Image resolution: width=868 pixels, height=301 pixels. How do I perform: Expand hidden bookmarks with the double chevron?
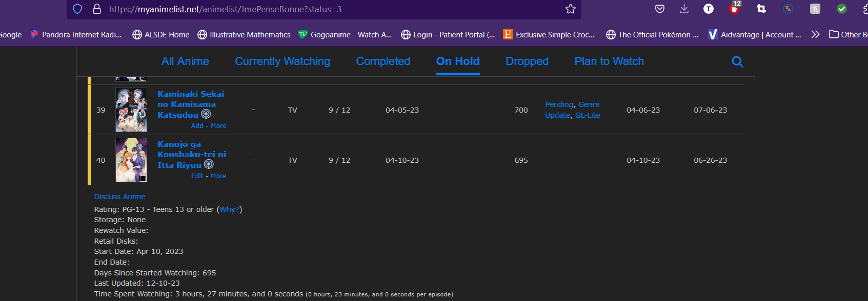pos(815,34)
